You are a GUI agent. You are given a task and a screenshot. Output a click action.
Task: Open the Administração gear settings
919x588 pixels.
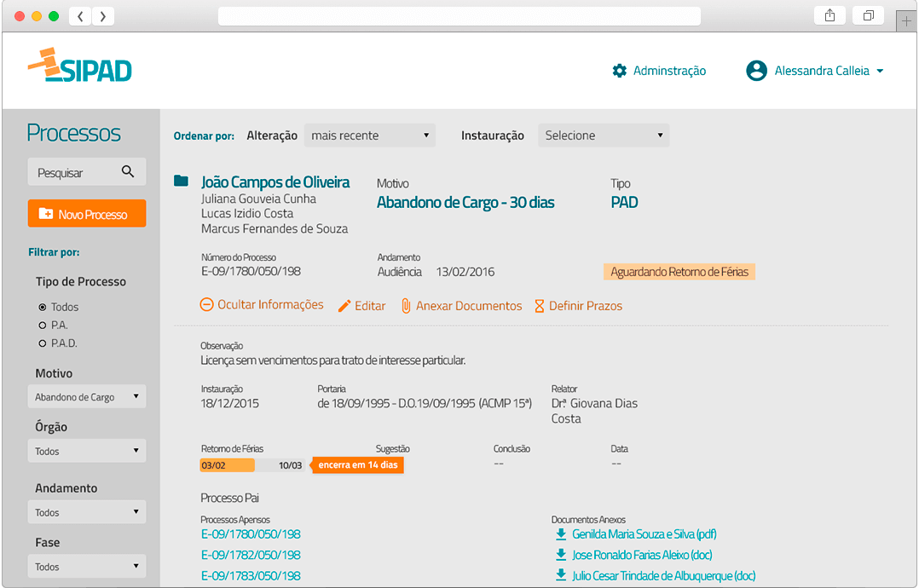[619, 71]
